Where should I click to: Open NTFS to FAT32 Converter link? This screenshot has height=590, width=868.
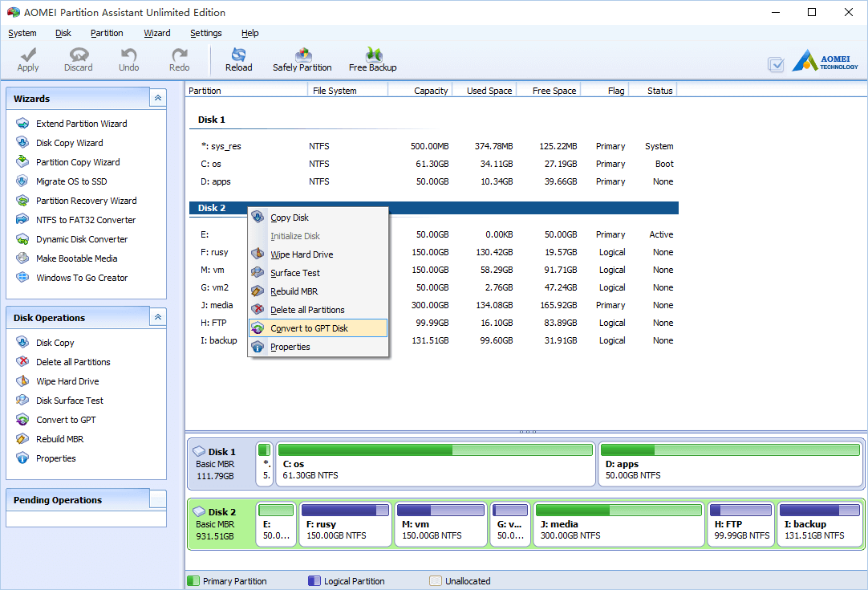85,220
